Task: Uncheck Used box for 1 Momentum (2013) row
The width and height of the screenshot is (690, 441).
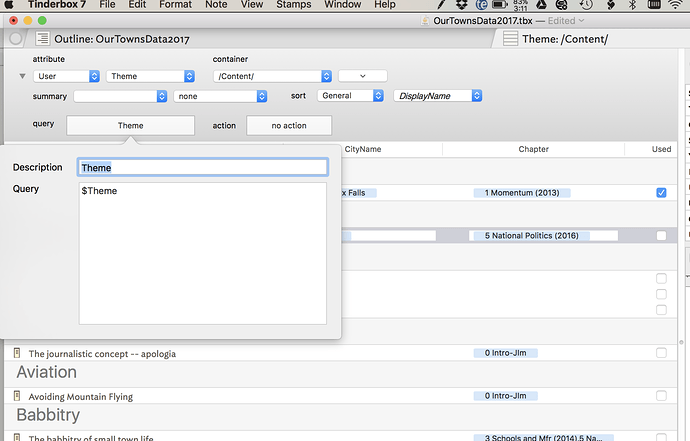Action: tap(661, 193)
